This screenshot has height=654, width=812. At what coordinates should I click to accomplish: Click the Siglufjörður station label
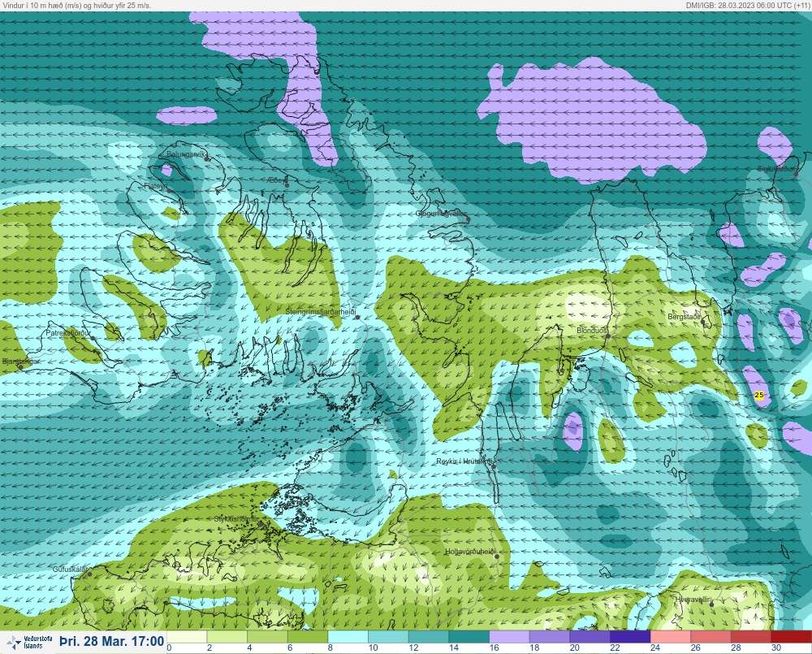pyautogui.click(x=775, y=169)
